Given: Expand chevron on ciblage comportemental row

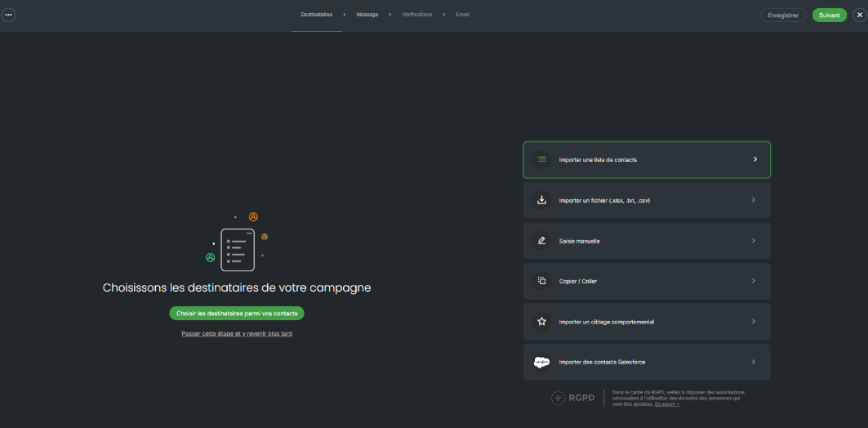Looking at the screenshot, I should tap(754, 321).
